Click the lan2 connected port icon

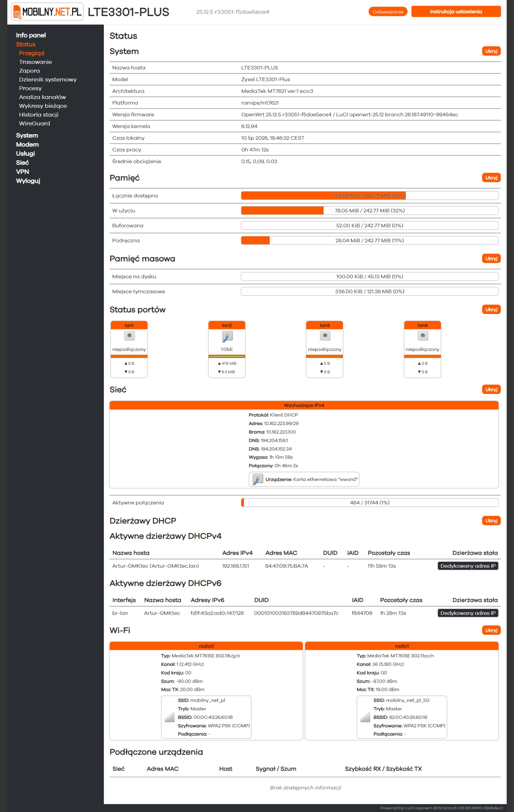point(227,336)
